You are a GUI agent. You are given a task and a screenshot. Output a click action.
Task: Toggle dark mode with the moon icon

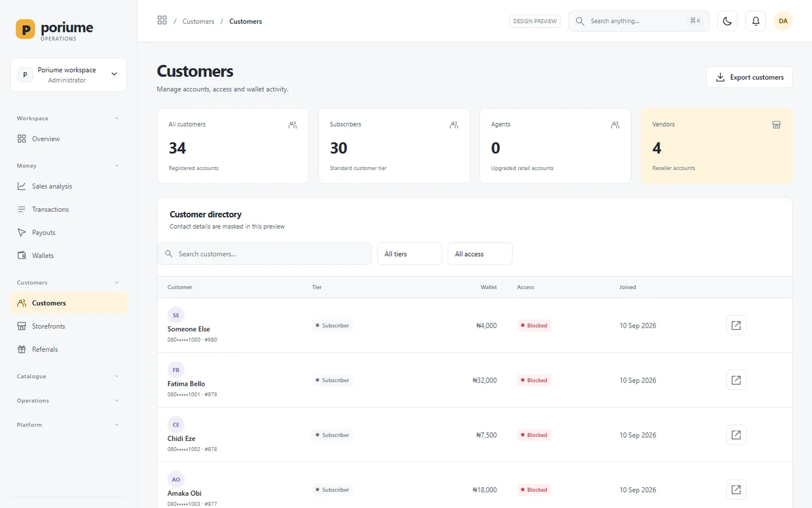tap(727, 21)
